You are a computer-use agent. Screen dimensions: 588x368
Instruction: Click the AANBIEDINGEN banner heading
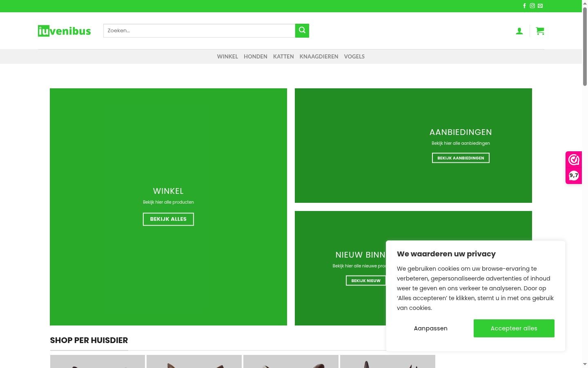tap(461, 132)
